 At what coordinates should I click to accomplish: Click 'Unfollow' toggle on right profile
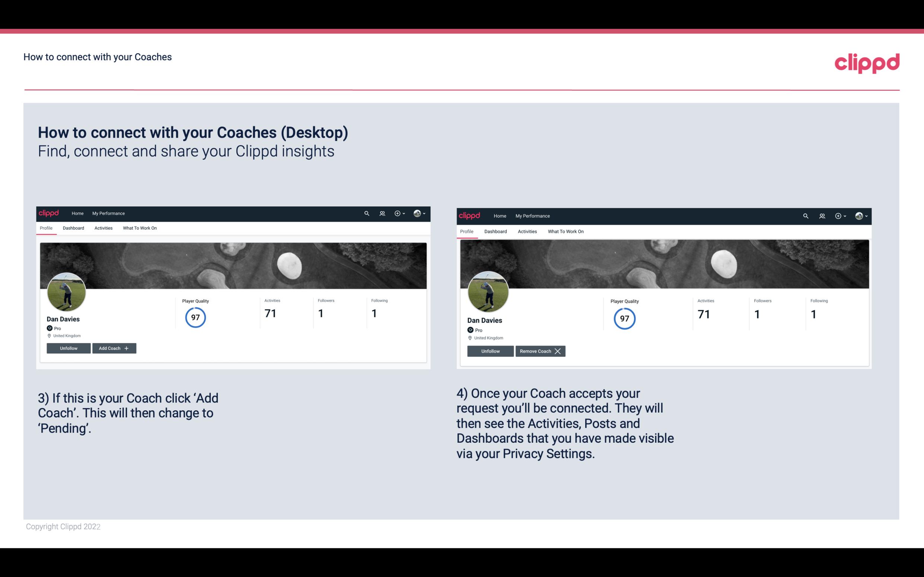tap(490, 351)
